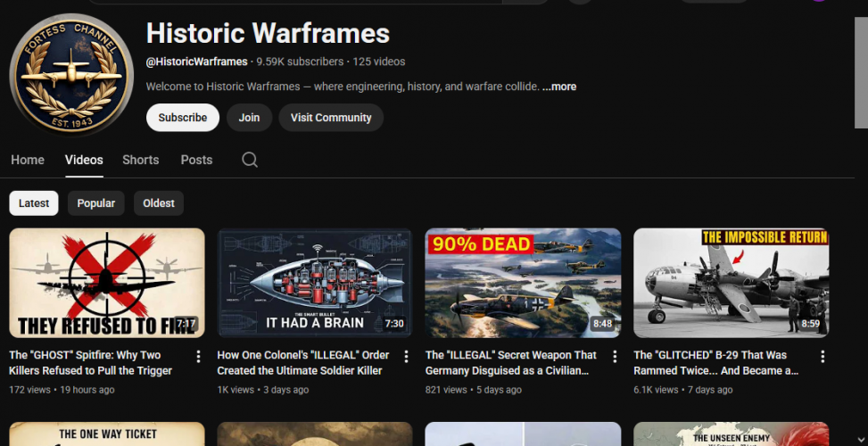Click '821 views • 5 days ago' text
The height and width of the screenshot is (446, 868).
point(474,390)
